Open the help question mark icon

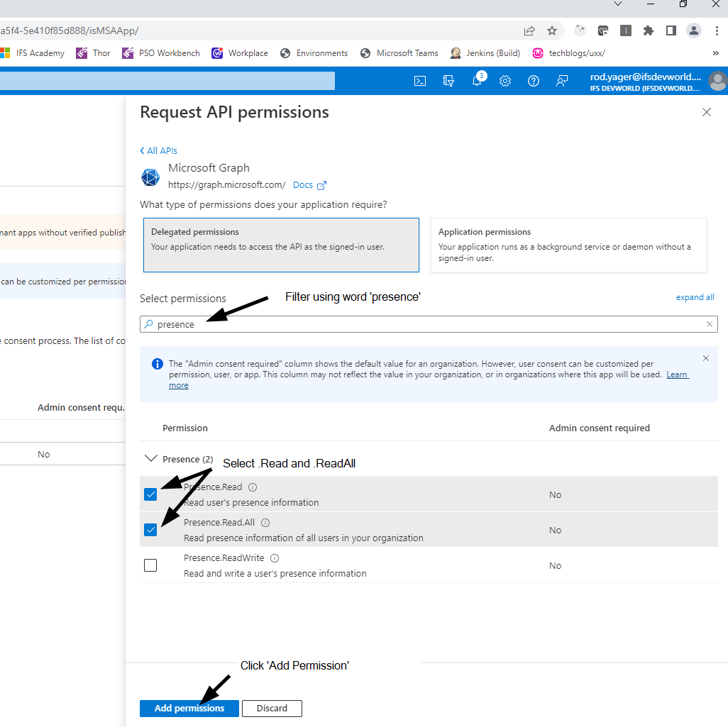point(534,81)
